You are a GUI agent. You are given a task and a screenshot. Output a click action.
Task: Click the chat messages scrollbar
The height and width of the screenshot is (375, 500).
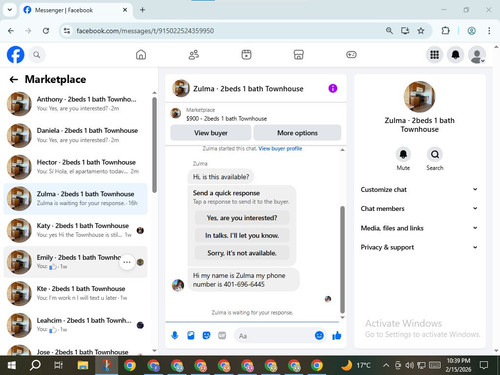coord(342,259)
